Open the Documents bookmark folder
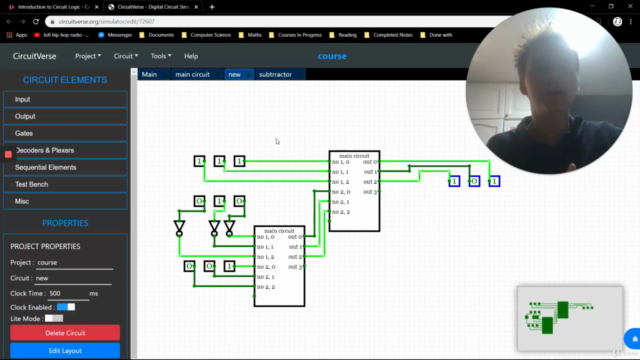This screenshot has height=360, width=640. (157, 35)
